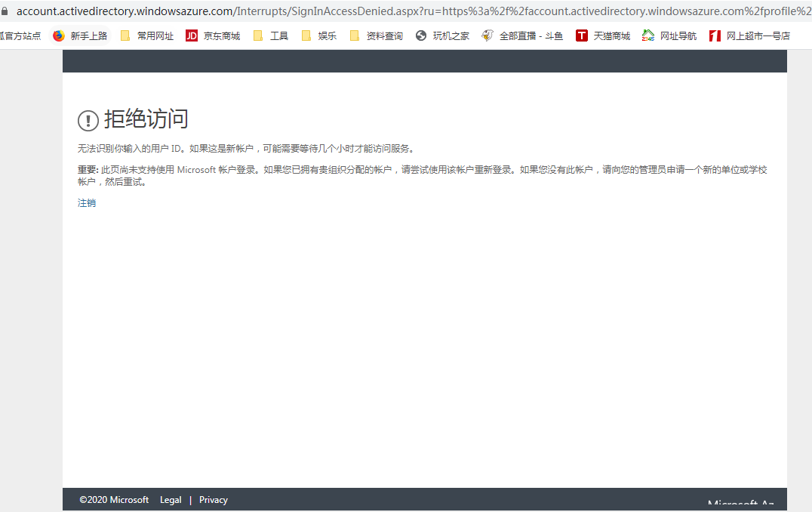
Task: Open the 京东商城 JD bookmark
Action: pyautogui.click(x=213, y=35)
